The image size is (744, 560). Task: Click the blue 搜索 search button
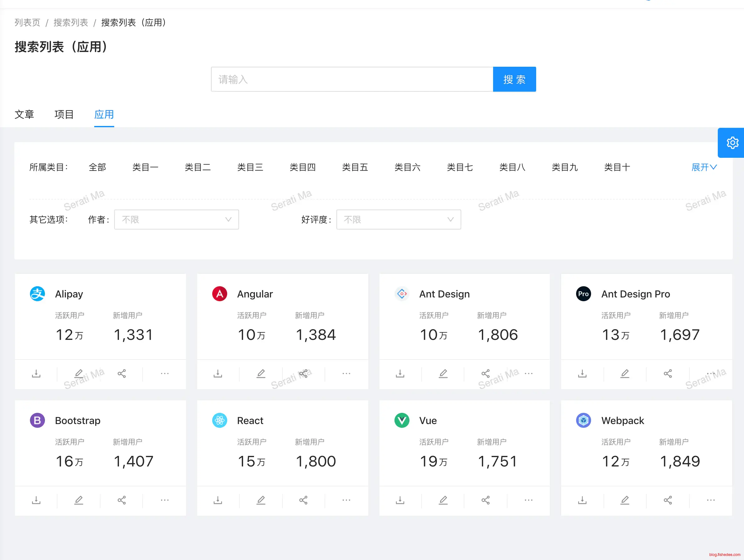click(514, 79)
